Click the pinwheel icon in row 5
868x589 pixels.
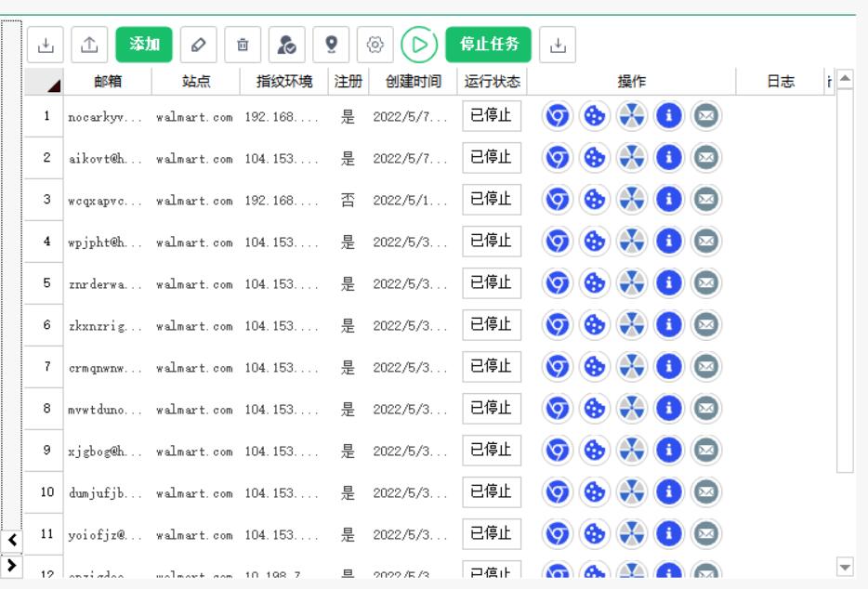tap(632, 282)
